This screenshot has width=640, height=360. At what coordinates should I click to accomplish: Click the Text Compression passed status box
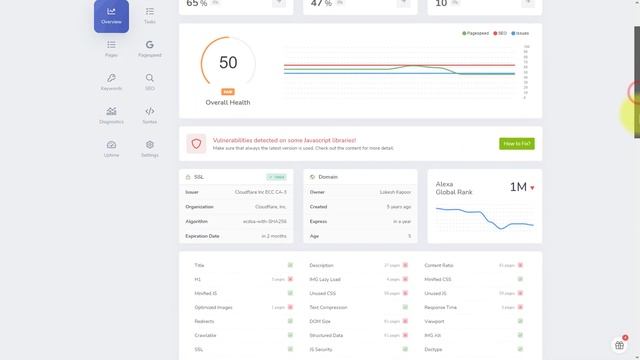[x=405, y=307]
